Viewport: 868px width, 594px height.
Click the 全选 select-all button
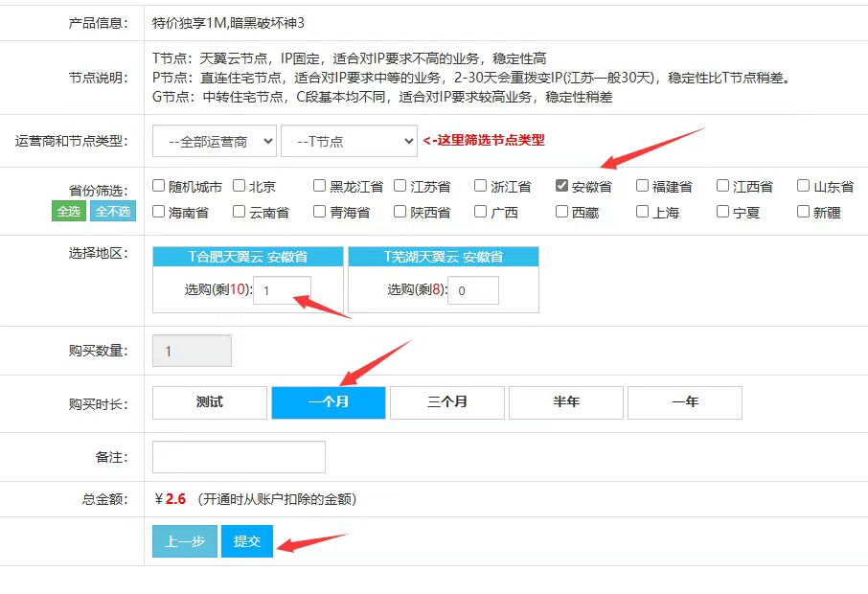coord(69,212)
